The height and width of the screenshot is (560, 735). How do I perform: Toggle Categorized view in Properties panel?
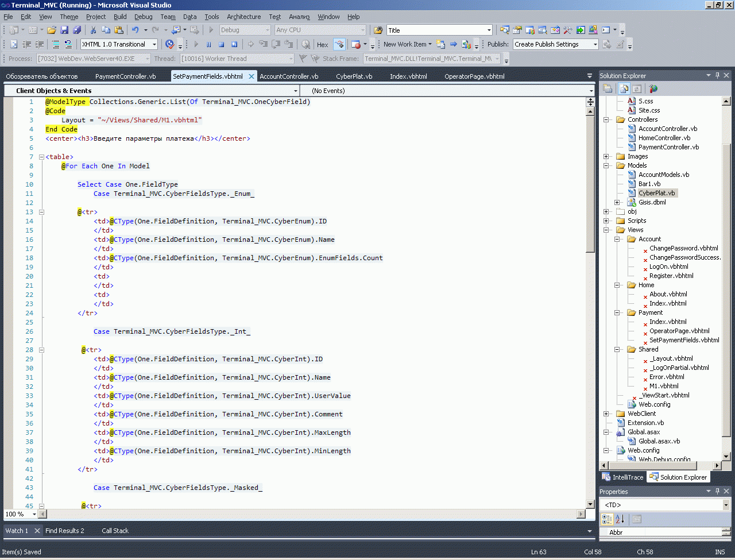pos(607,519)
